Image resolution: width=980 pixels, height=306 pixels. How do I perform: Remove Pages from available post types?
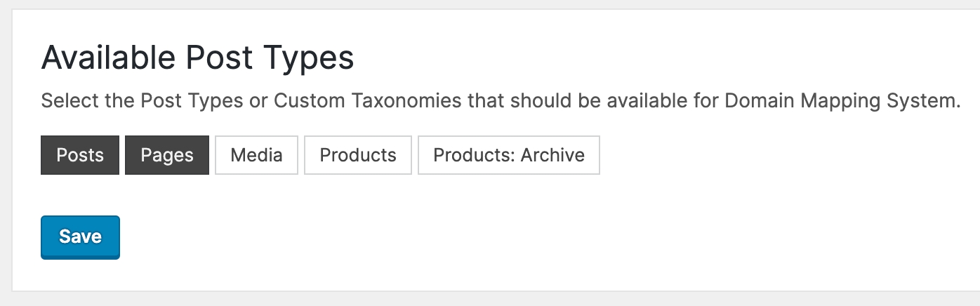click(x=167, y=155)
